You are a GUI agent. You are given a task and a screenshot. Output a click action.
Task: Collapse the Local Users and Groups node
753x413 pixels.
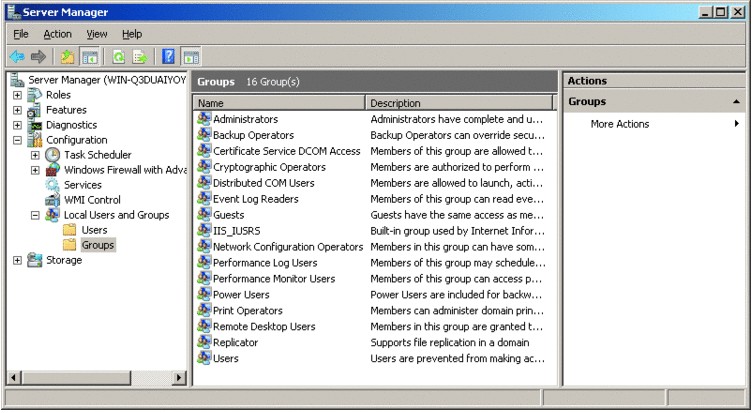pos(35,215)
